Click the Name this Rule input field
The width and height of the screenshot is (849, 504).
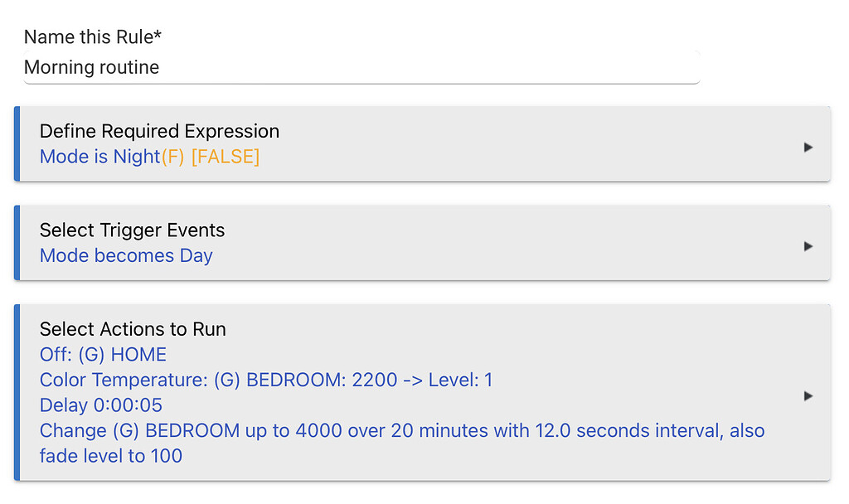click(361, 67)
